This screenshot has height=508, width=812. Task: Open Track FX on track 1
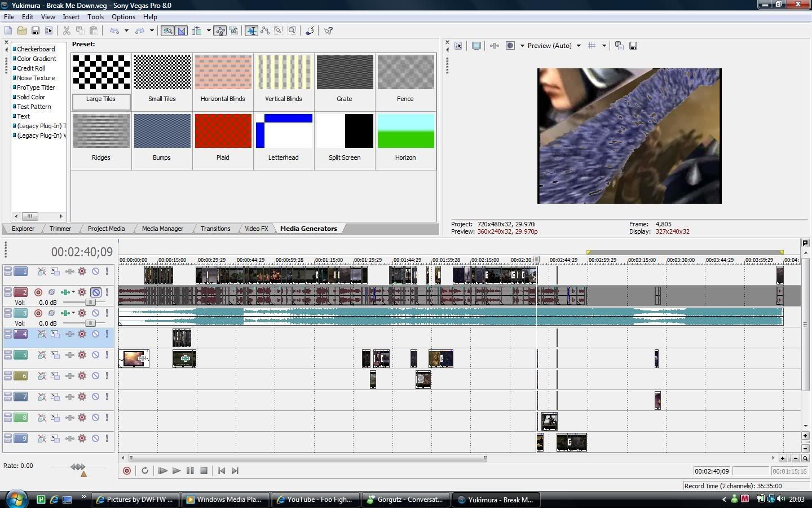pyautogui.click(x=82, y=271)
